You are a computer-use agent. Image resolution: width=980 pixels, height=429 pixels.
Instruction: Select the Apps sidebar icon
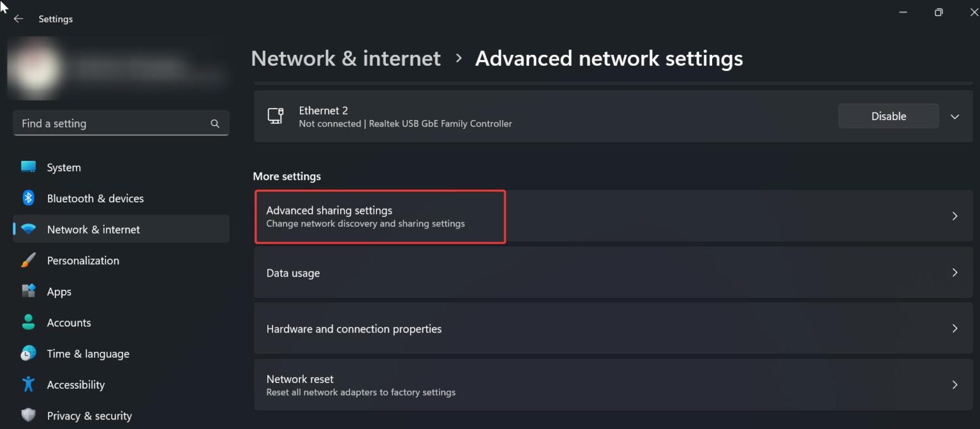pyautogui.click(x=28, y=291)
